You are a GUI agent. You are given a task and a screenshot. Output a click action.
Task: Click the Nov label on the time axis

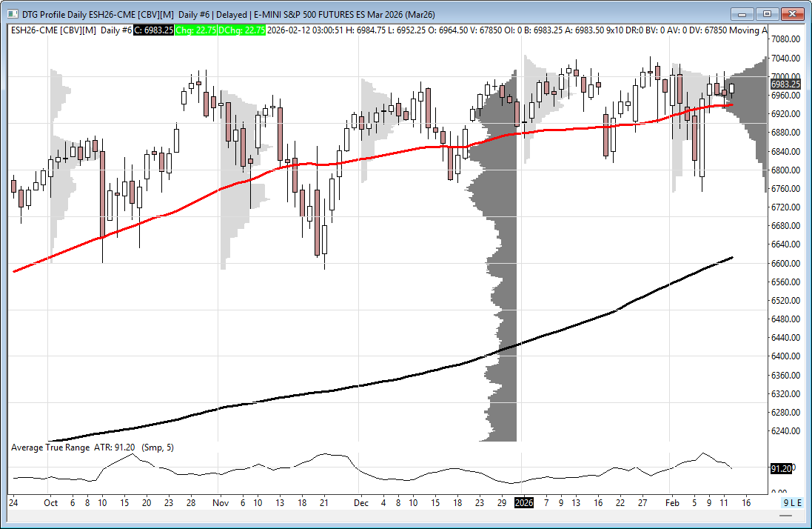coord(220,502)
